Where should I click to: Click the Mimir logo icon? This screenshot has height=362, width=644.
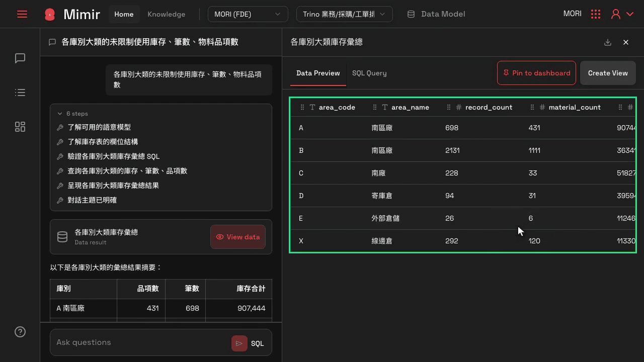coord(49,14)
